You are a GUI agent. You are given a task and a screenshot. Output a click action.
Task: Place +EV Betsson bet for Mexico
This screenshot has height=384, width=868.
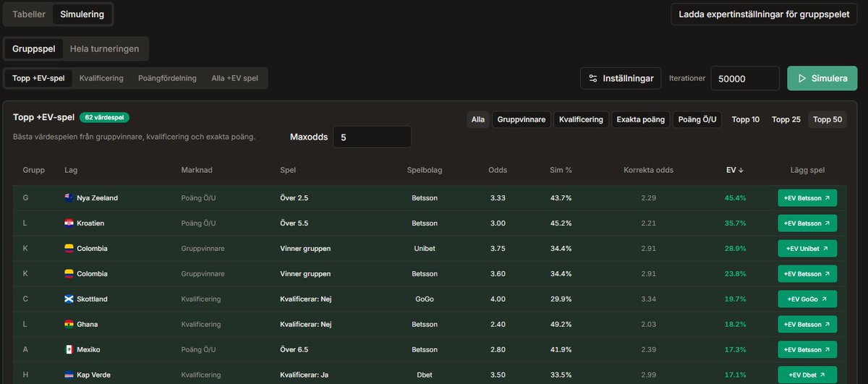pos(807,350)
